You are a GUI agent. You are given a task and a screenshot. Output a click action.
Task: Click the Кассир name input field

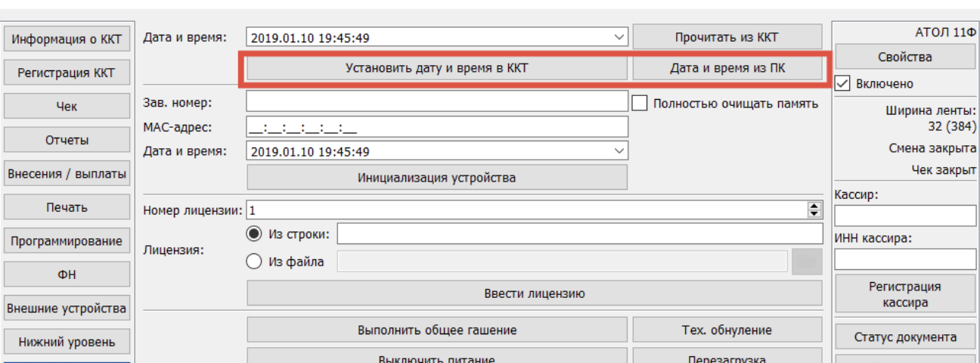(x=905, y=216)
